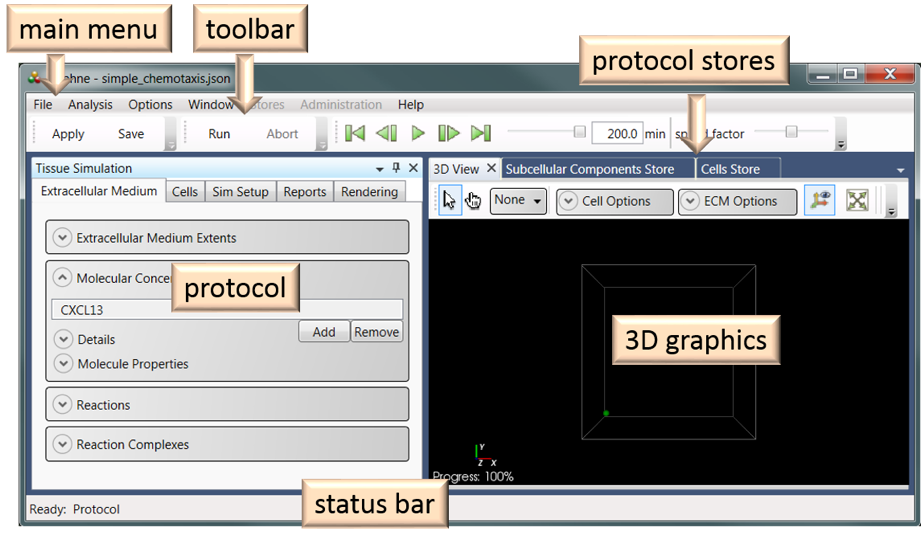This screenshot has width=921, height=540.
Task: Select the hand pan tool in 3D View
Action: pos(473,201)
